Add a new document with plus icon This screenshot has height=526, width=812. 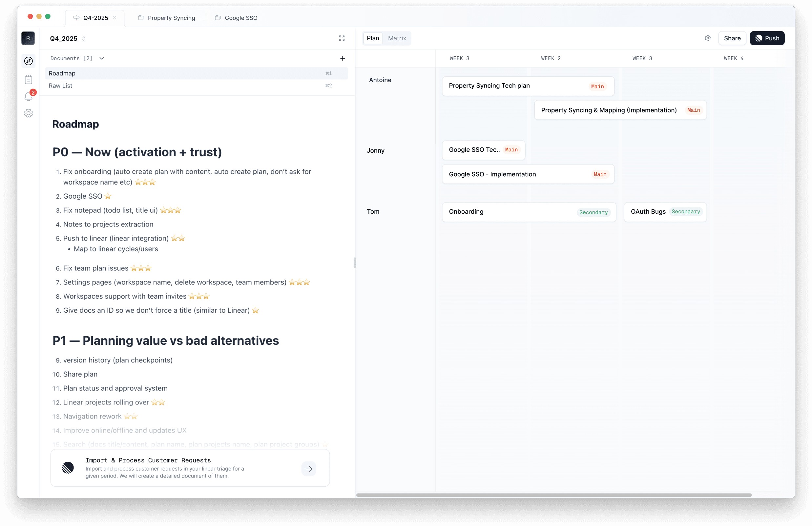[343, 58]
